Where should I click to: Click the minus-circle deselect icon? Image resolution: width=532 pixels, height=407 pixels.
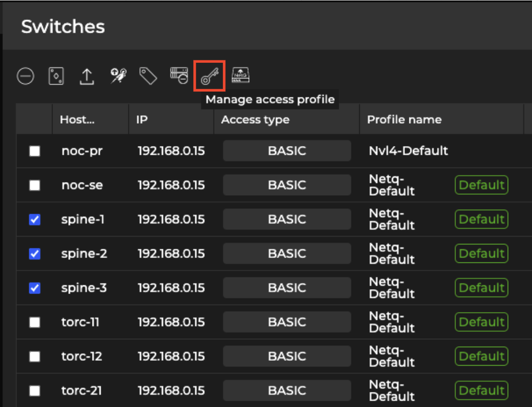point(25,76)
